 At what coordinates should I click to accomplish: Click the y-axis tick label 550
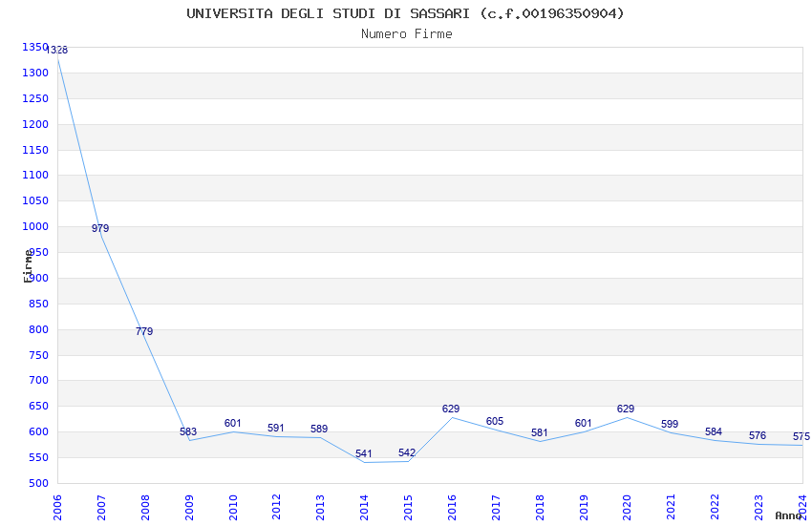[x=38, y=458]
